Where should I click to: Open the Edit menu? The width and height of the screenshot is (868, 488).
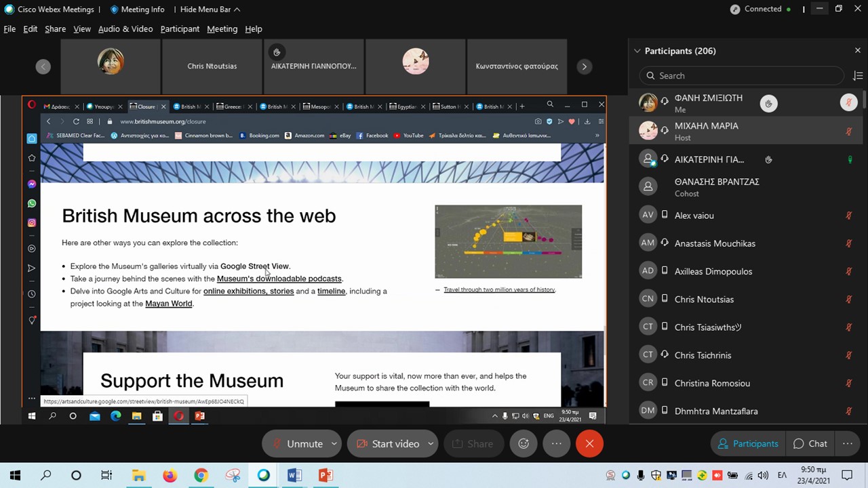31,29
